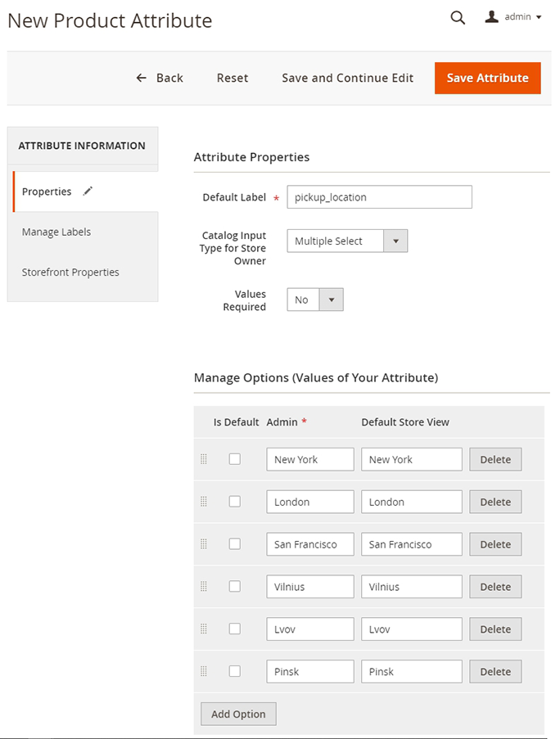The height and width of the screenshot is (739, 560).
Task: Expand the admin account menu arrow
Action: [x=539, y=17]
